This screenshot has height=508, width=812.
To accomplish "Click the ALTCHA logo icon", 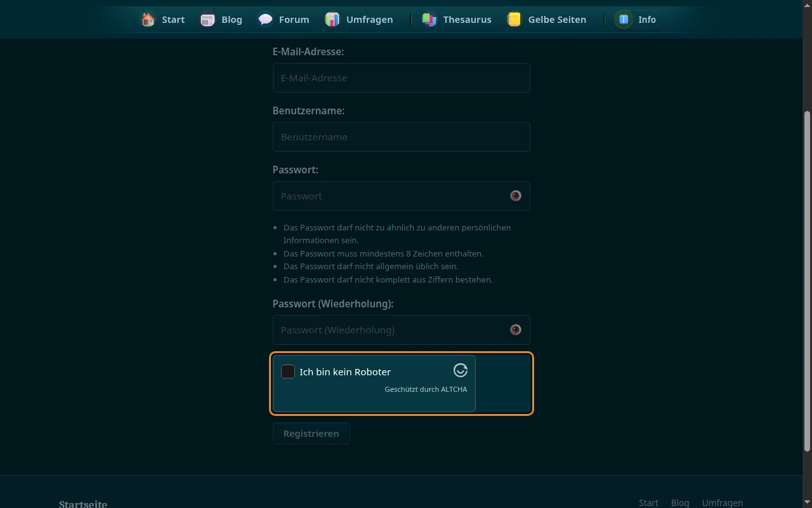I will (461, 370).
